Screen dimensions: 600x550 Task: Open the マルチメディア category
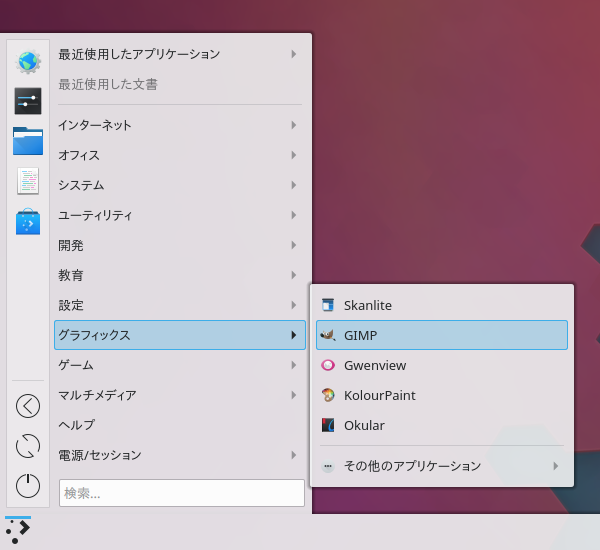[180, 395]
